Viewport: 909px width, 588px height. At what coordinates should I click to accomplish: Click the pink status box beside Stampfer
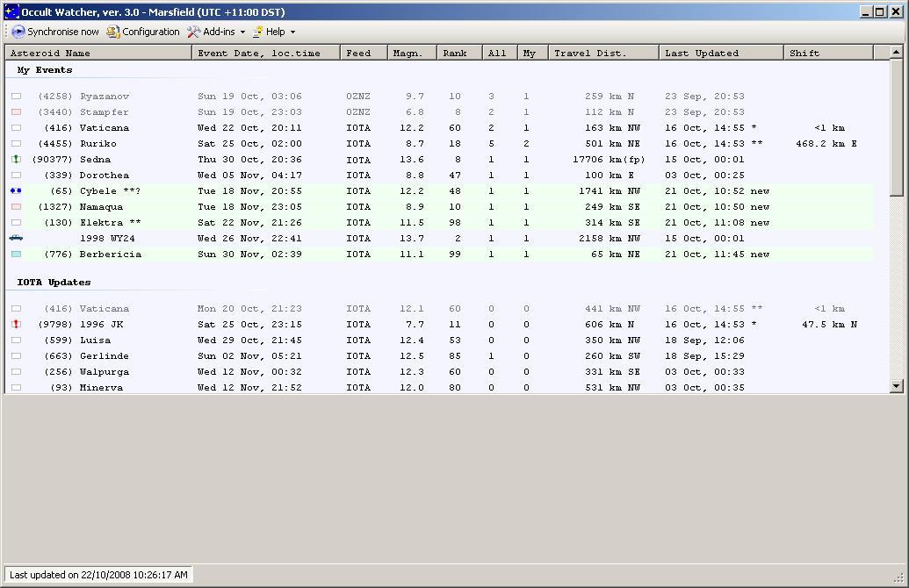click(16, 112)
